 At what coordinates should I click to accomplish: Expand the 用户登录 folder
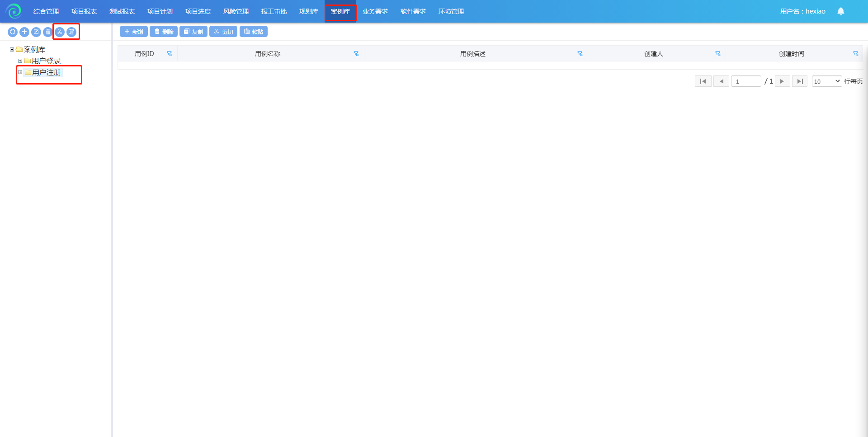tap(20, 61)
